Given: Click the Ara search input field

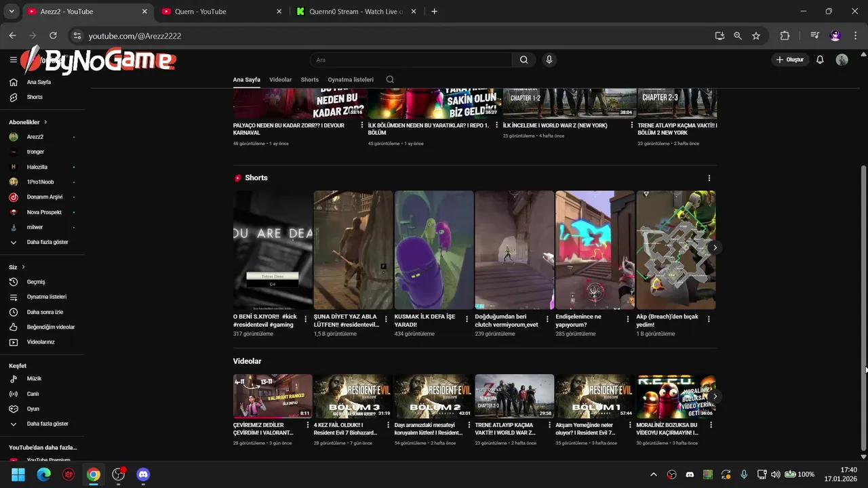Looking at the screenshot, I should point(411,60).
